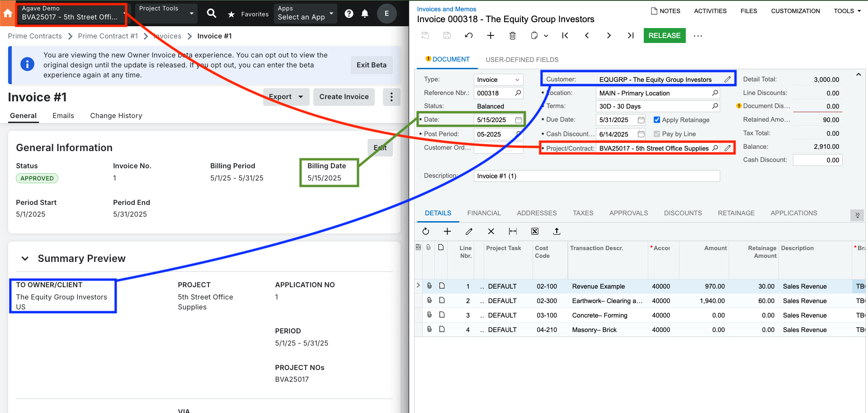
Task: Click the upload icon in details toolbar
Action: point(557,231)
